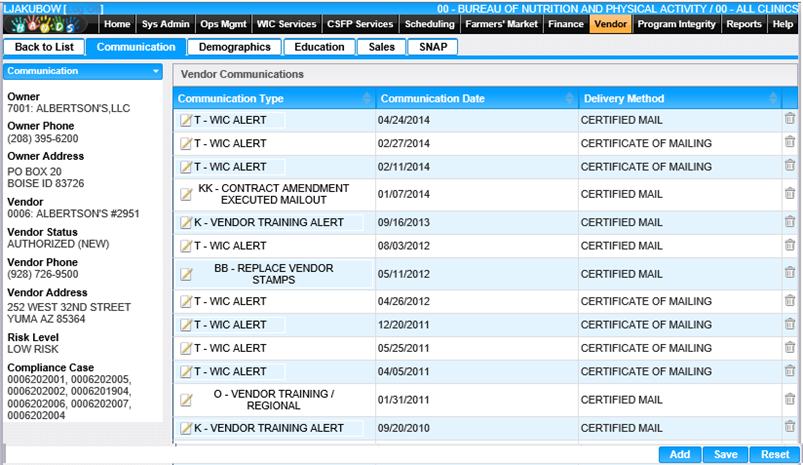Open the Sys Admin menu
This screenshot has width=803, height=465.
coord(165,24)
